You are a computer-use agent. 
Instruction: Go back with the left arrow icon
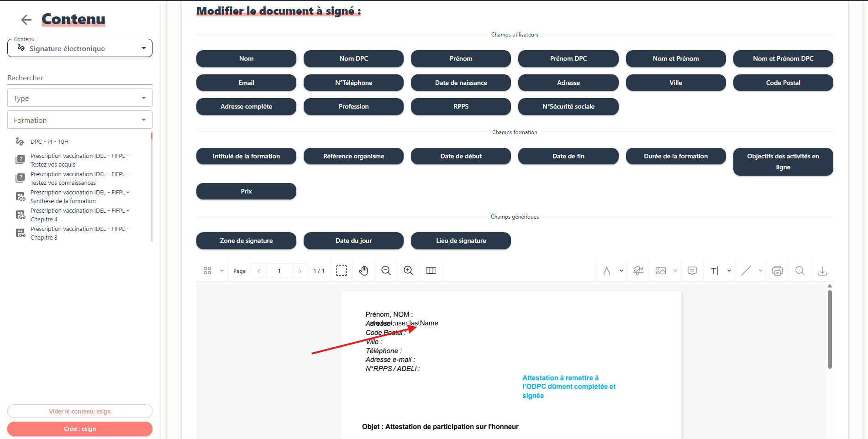click(26, 20)
